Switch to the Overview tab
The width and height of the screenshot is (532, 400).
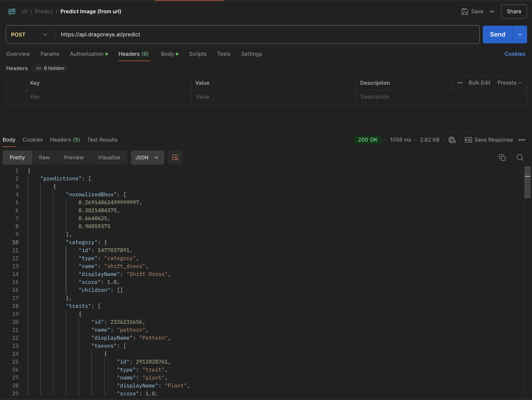point(18,54)
